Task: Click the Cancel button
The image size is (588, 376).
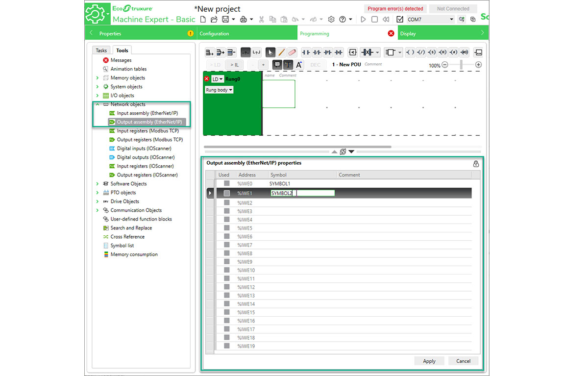Action: pyautogui.click(x=463, y=361)
